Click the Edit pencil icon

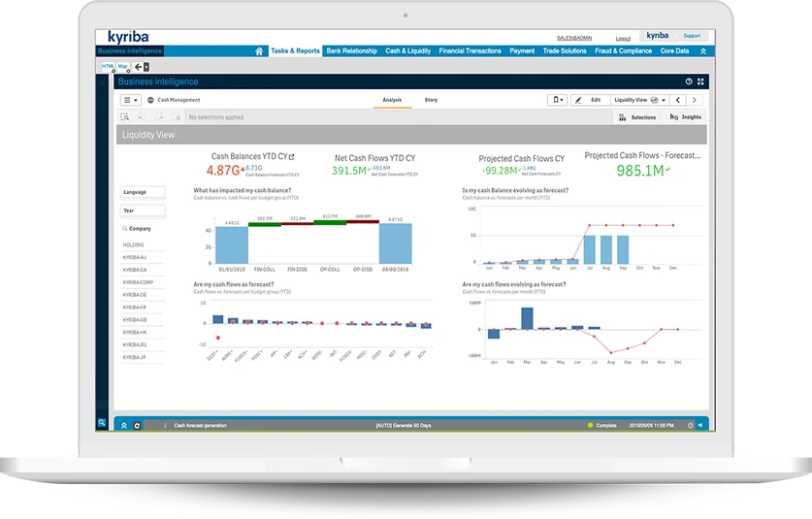578,100
